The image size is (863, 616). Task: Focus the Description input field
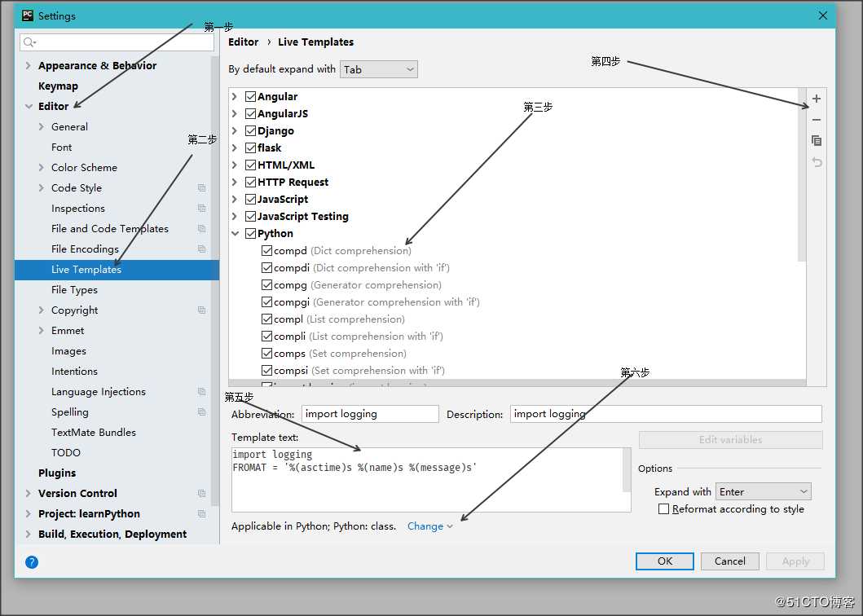coord(666,414)
